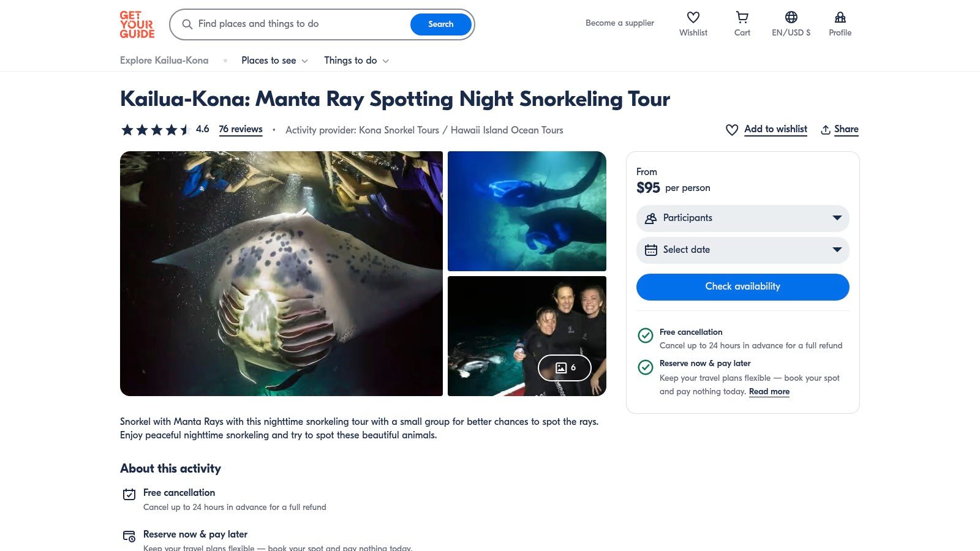Expand the Participants dropdown
980x551 pixels.
coord(742,218)
